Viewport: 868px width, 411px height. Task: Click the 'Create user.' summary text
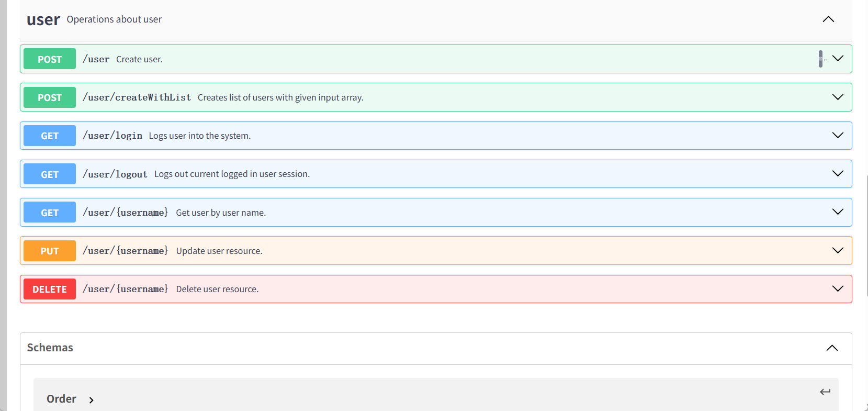(x=139, y=59)
